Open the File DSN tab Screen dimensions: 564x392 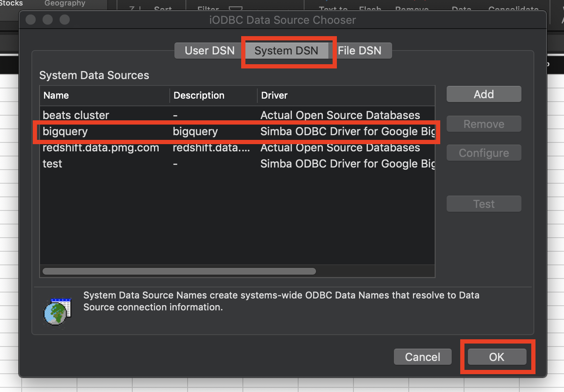click(360, 51)
